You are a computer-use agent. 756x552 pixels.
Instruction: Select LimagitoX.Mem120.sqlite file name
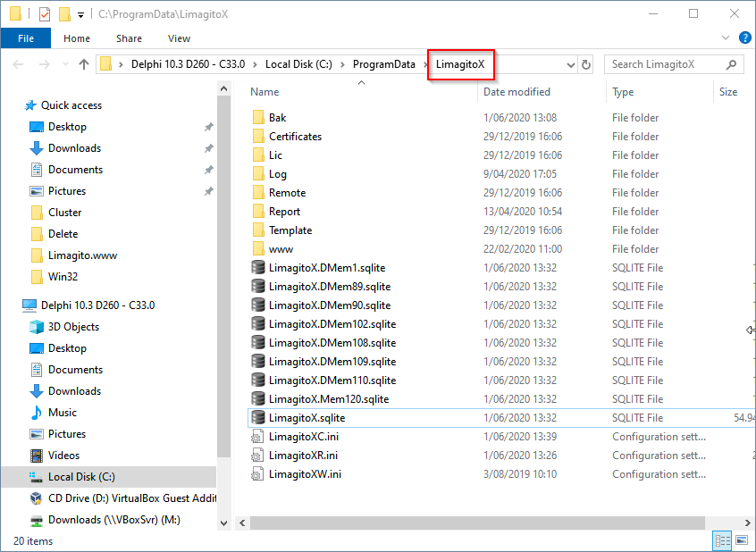click(x=329, y=398)
